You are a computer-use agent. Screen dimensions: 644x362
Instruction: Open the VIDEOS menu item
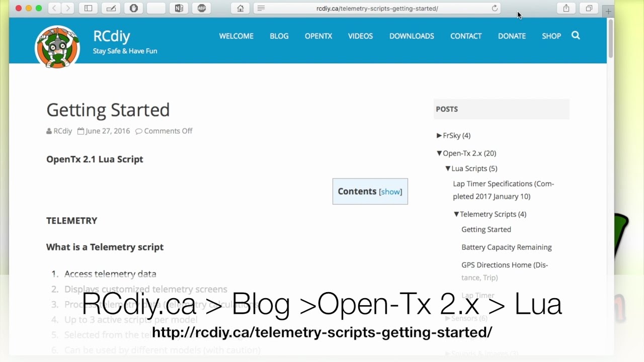(x=360, y=36)
